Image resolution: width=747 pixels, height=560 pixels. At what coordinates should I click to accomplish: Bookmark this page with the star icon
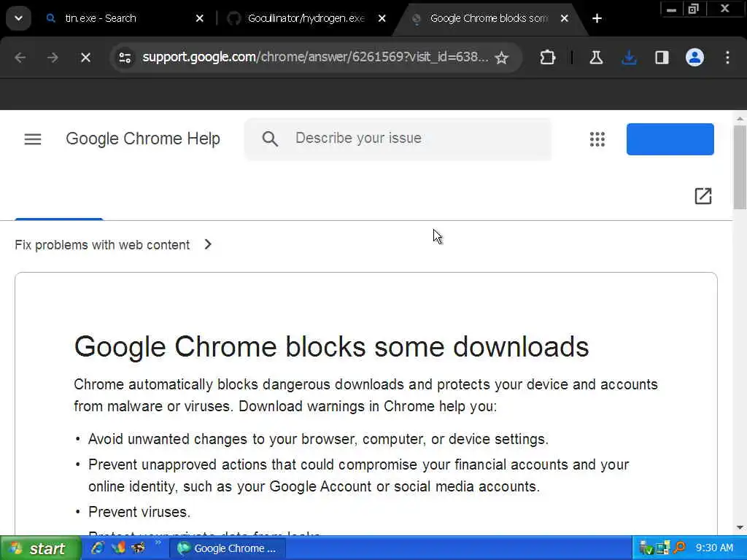coord(501,58)
